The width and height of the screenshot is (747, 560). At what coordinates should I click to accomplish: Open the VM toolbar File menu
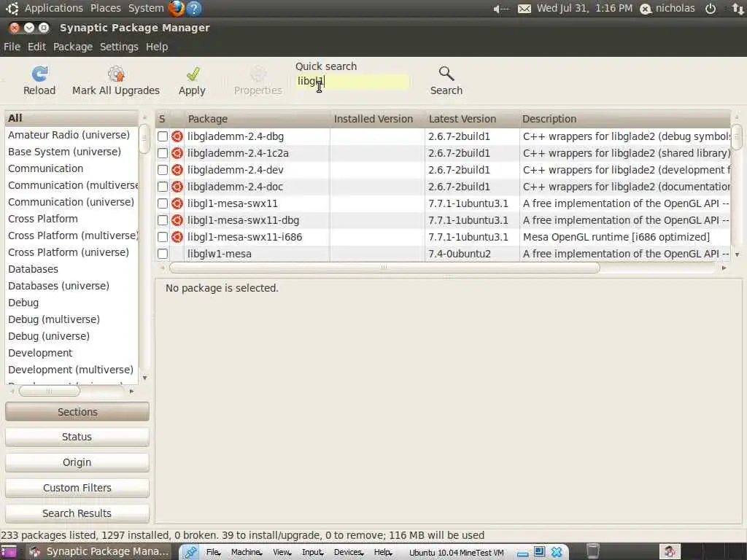[213, 553]
